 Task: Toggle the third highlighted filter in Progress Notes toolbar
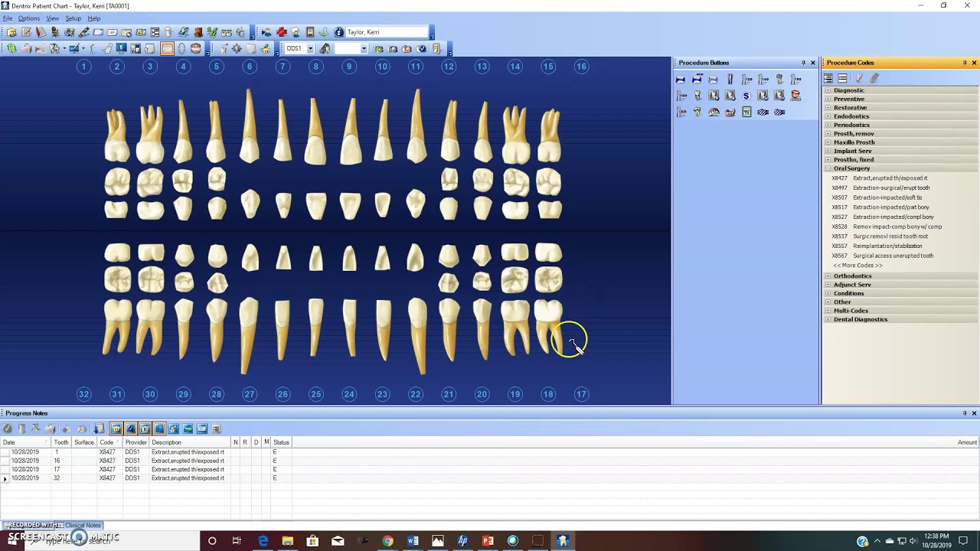click(145, 429)
